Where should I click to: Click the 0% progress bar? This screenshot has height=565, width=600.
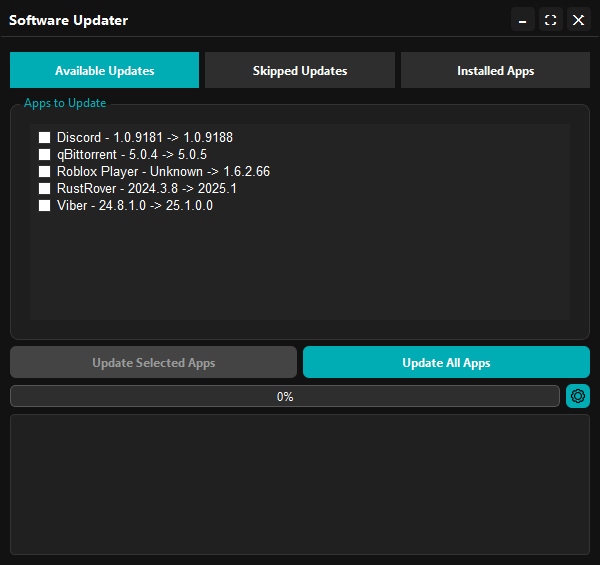285,396
